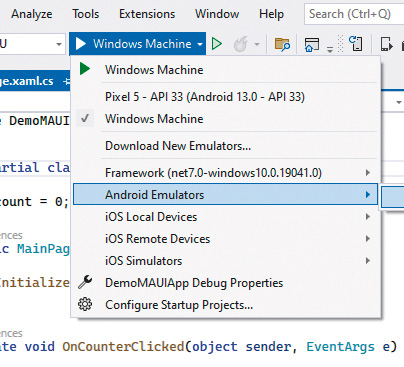Click the browser window home toolbar icon
Screen dimensions: 404x367
312,44
